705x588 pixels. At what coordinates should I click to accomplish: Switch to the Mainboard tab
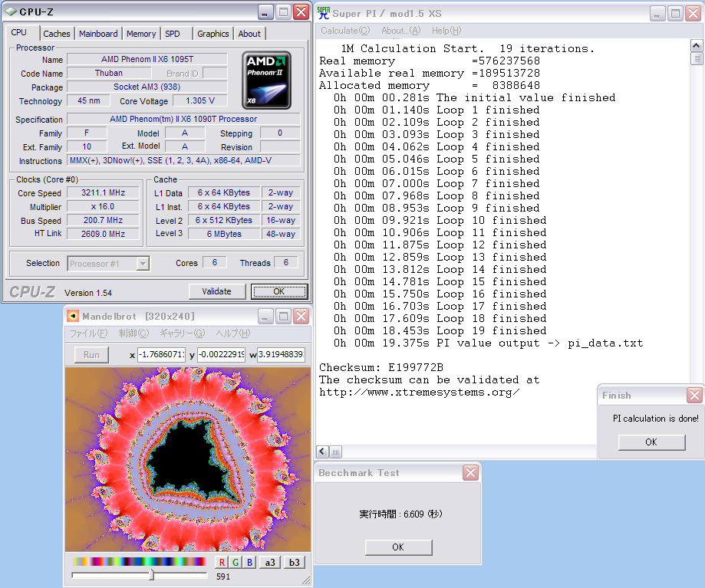click(98, 34)
